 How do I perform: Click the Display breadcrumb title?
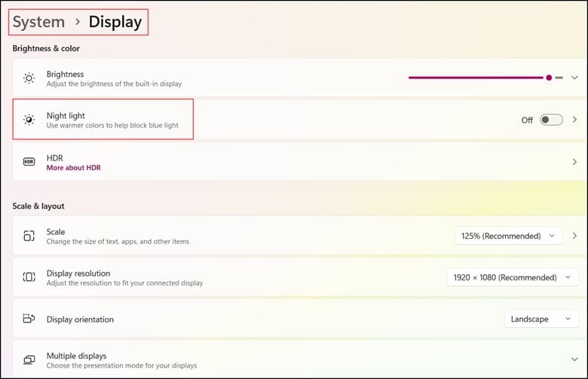pos(115,22)
